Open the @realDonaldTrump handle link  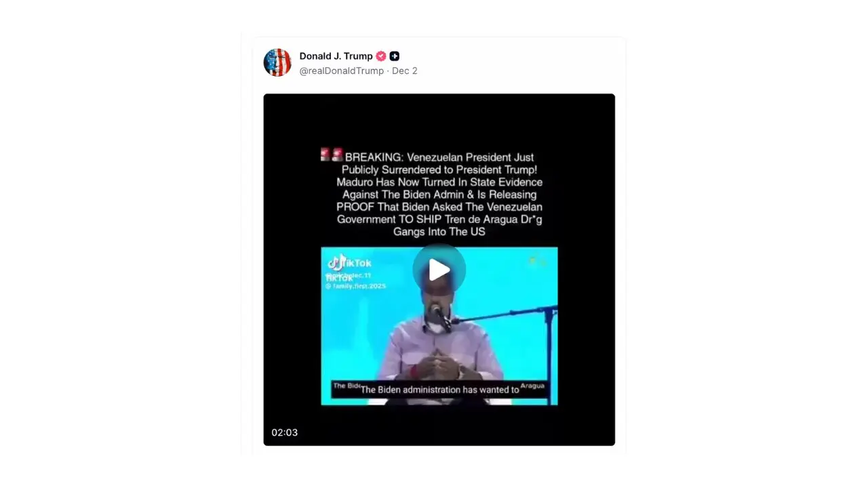click(342, 71)
